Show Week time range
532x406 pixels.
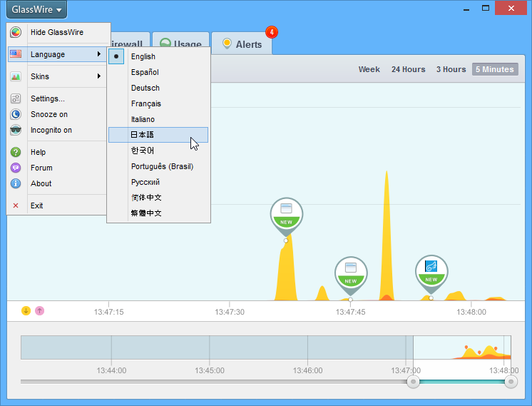tap(369, 69)
